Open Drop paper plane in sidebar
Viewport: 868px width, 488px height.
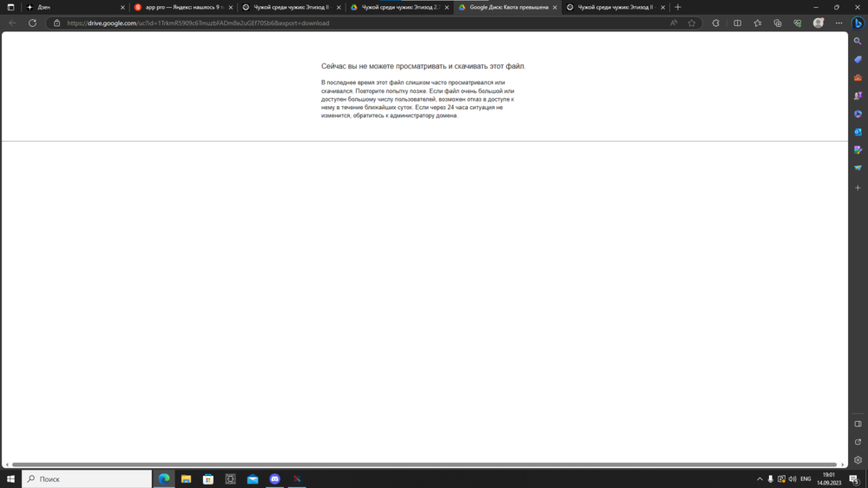pos(858,168)
